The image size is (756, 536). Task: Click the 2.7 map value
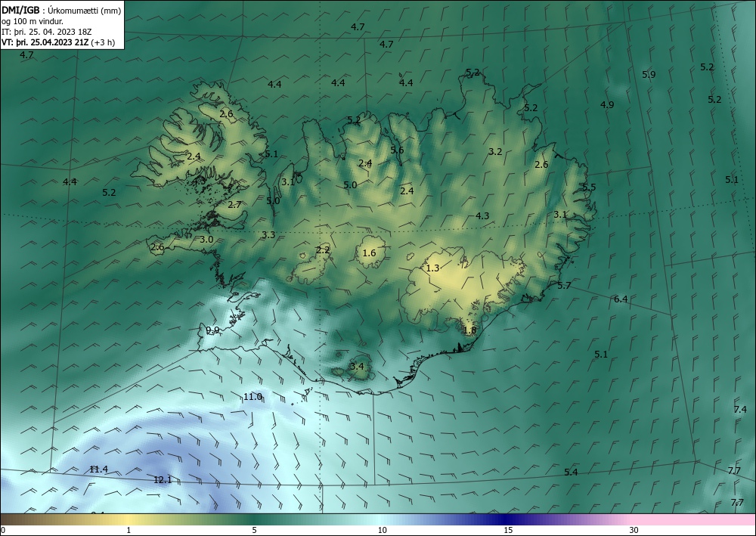point(234,205)
